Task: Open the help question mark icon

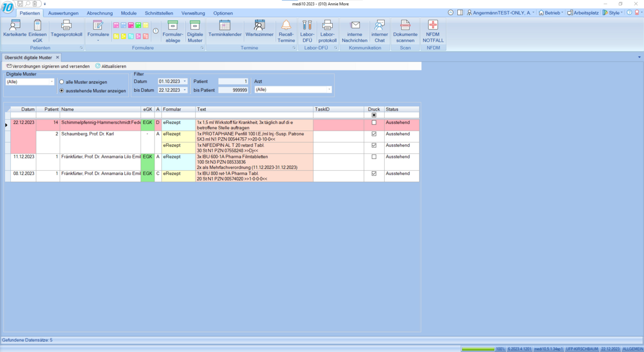Action: 630,12
